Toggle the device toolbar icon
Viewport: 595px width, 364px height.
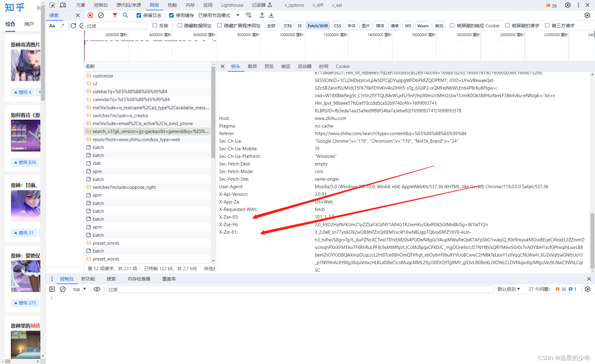point(63,5)
